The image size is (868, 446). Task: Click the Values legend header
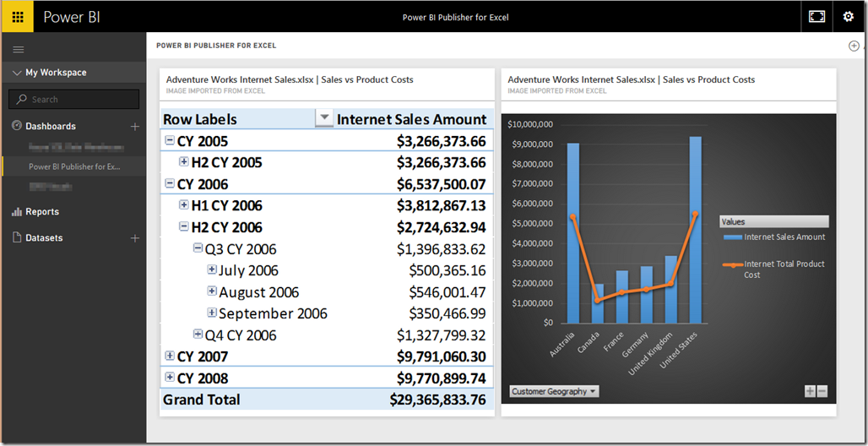click(774, 221)
